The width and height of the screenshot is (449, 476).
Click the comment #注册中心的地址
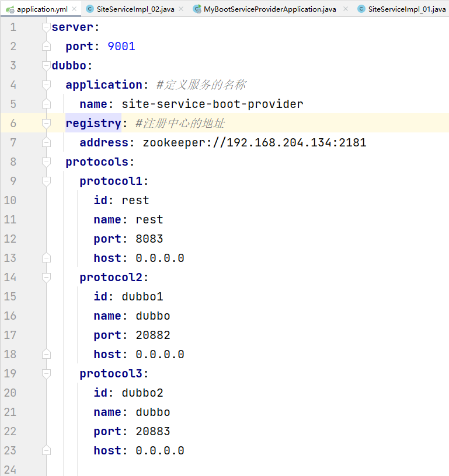(180, 123)
